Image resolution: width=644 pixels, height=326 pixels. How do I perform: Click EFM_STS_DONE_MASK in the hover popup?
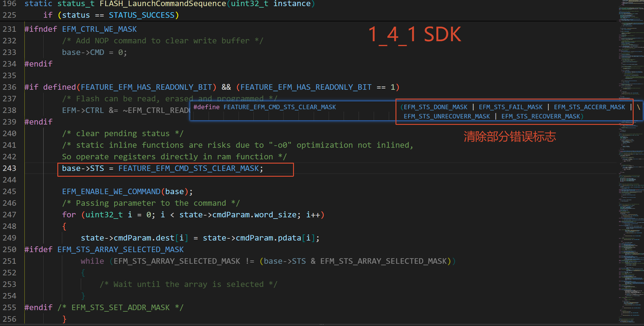point(436,107)
